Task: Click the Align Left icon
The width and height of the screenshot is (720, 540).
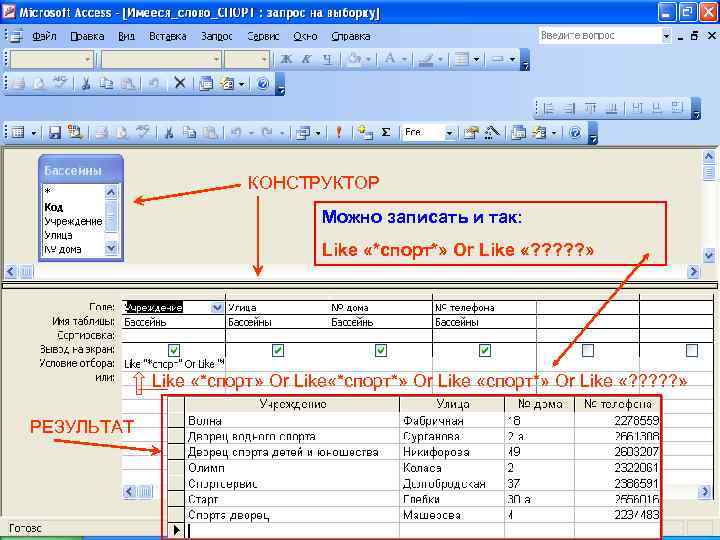Action: 548,108
